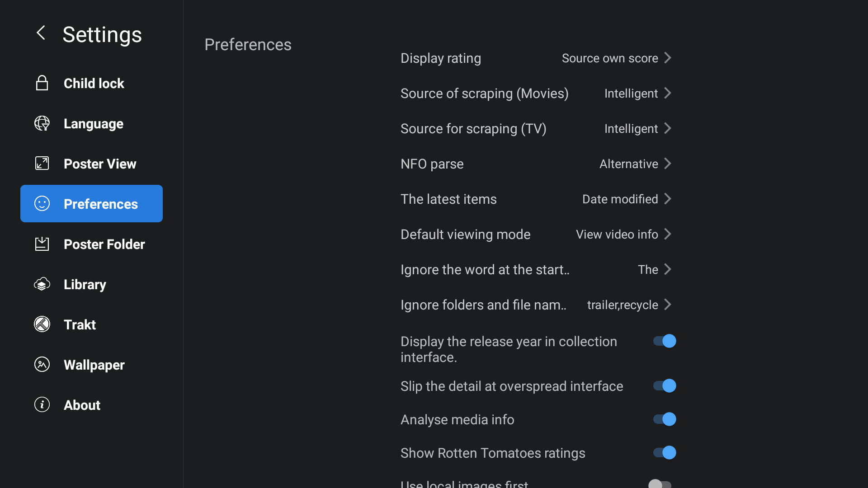Turn off Show Rotten Tomatoes ratings
This screenshot has height=488, width=868.
665,453
